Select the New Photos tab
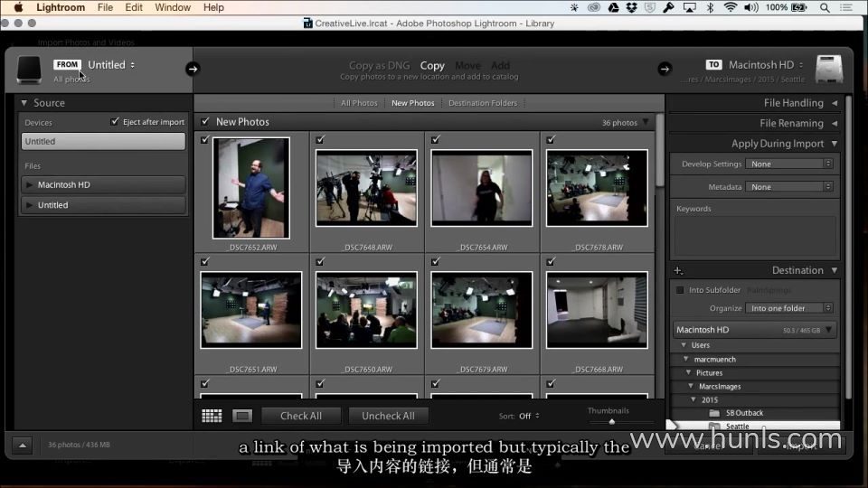 click(413, 103)
